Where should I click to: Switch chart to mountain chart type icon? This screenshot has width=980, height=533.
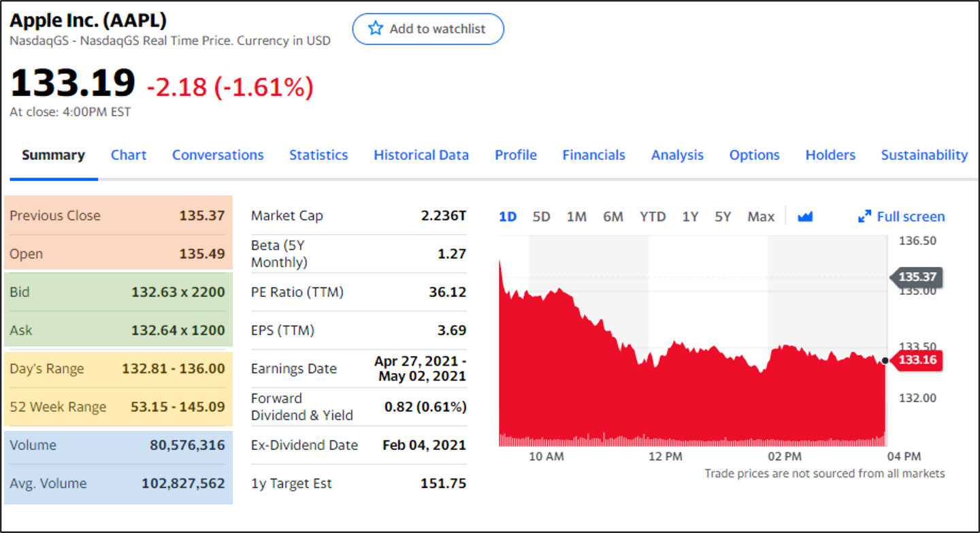point(806,216)
